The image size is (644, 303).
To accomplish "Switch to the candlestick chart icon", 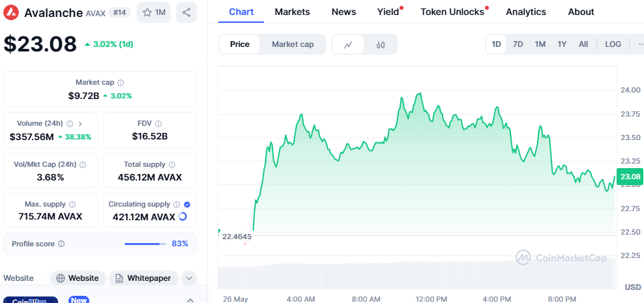I will coord(381,44).
